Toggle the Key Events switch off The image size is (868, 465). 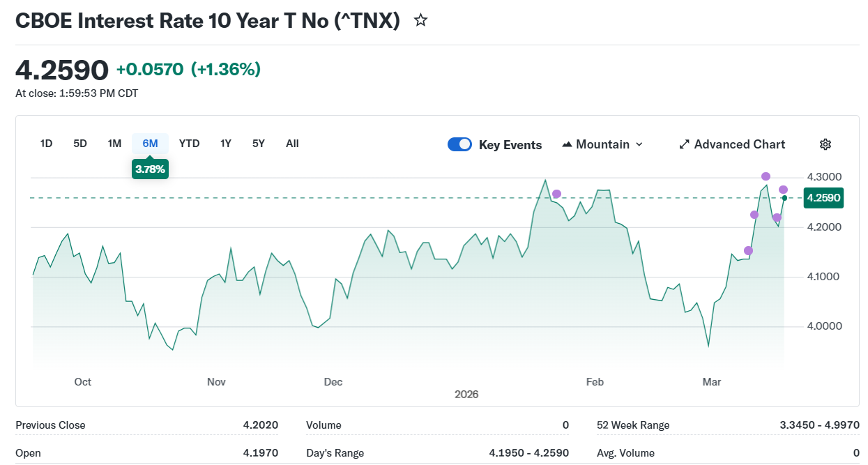[459, 144]
